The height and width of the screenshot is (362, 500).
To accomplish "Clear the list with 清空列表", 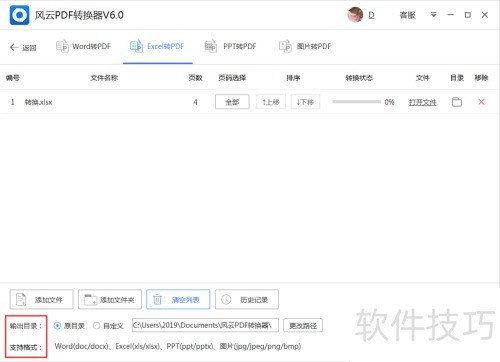I will (178, 299).
